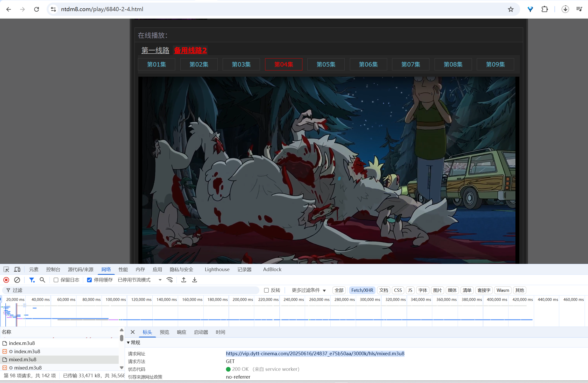Click the address bar URL
Screen dimensions: 588x383
[x=102, y=9]
